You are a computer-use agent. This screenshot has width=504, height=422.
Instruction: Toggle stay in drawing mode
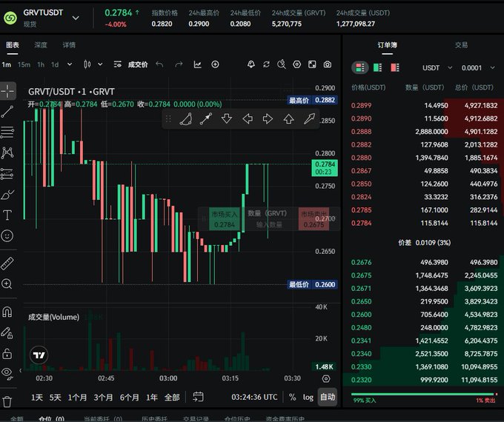(7, 332)
